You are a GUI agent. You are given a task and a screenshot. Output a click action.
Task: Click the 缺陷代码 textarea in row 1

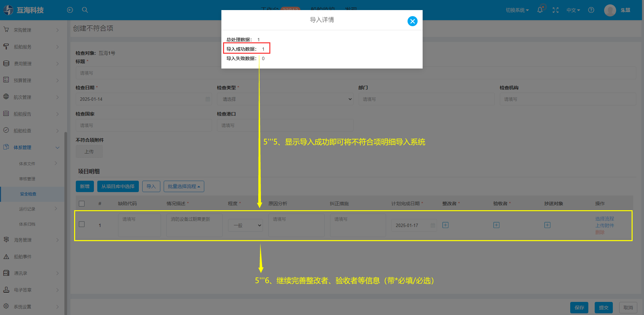pyautogui.click(x=140, y=225)
